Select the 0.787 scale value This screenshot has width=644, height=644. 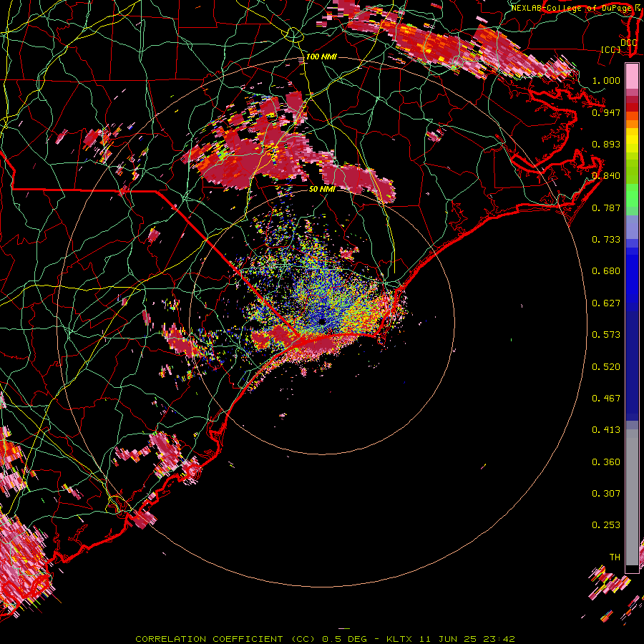point(606,208)
